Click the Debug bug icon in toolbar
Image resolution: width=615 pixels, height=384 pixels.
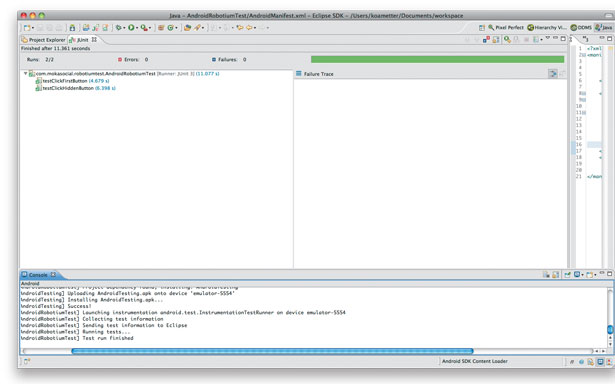coord(119,28)
